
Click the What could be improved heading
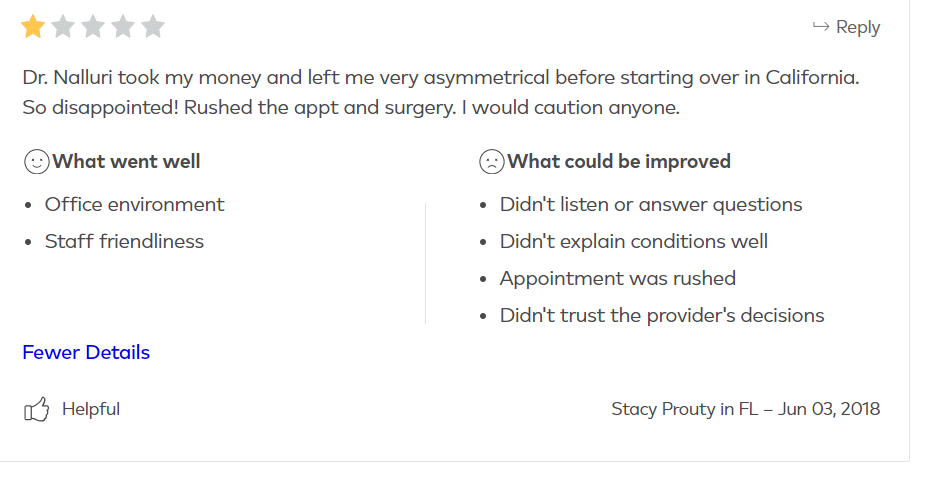click(619, 162)
